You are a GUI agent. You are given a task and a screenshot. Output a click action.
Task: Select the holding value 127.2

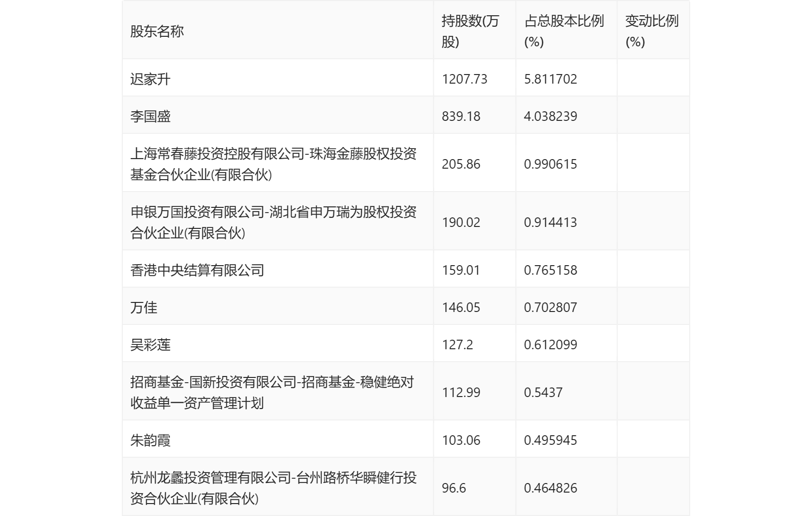458,344
